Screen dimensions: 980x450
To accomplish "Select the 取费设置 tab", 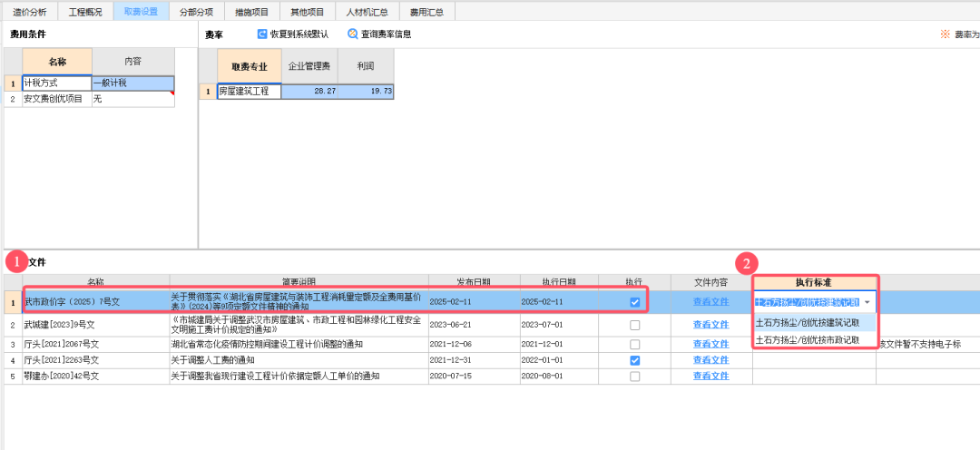I will tap(141, 11).
